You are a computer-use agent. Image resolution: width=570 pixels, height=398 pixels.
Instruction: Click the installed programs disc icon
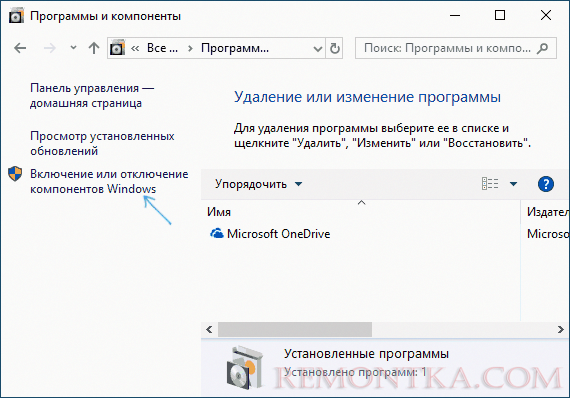(244, 368)
